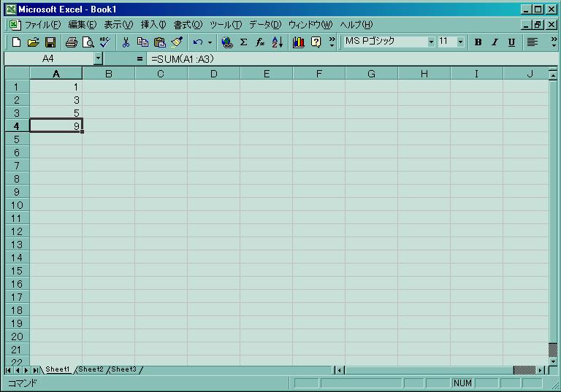Switch to the Sheet1 tab
This screenshot has height=392, width=561.
[58, 369]
